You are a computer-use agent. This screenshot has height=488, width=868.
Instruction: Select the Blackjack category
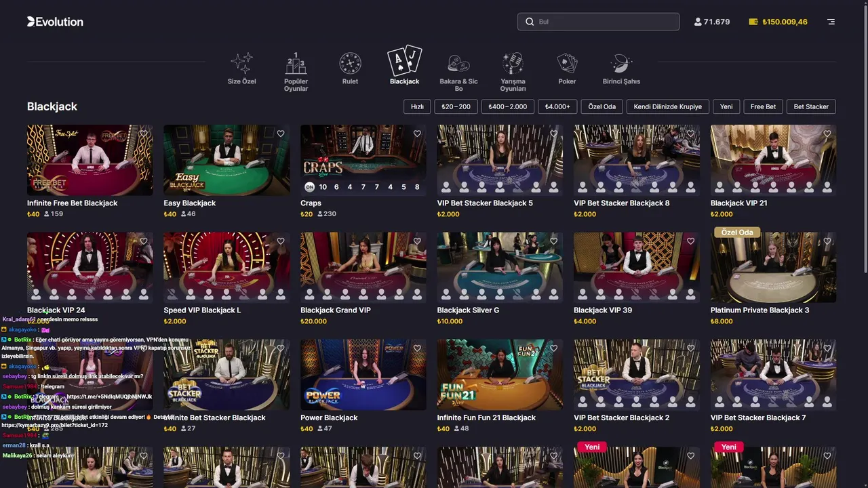(404, 66)
